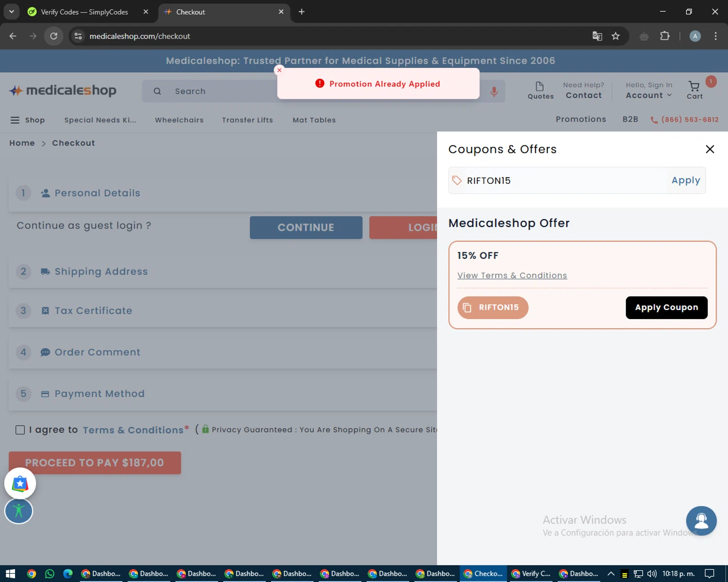Screen dimensions: 728x582
Task: Expand the Tax Certificate section
Action: coord(223,311)
